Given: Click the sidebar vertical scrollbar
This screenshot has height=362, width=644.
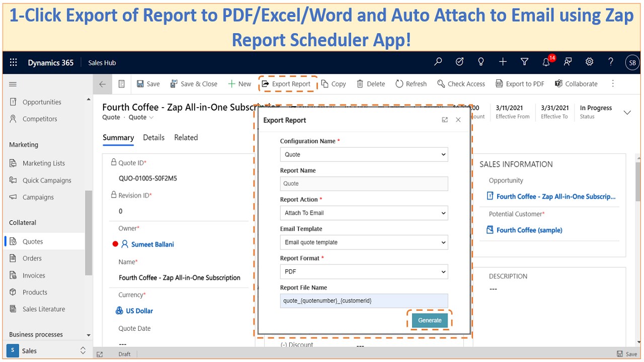Looking at the screenshot, I should click(89, 233).
